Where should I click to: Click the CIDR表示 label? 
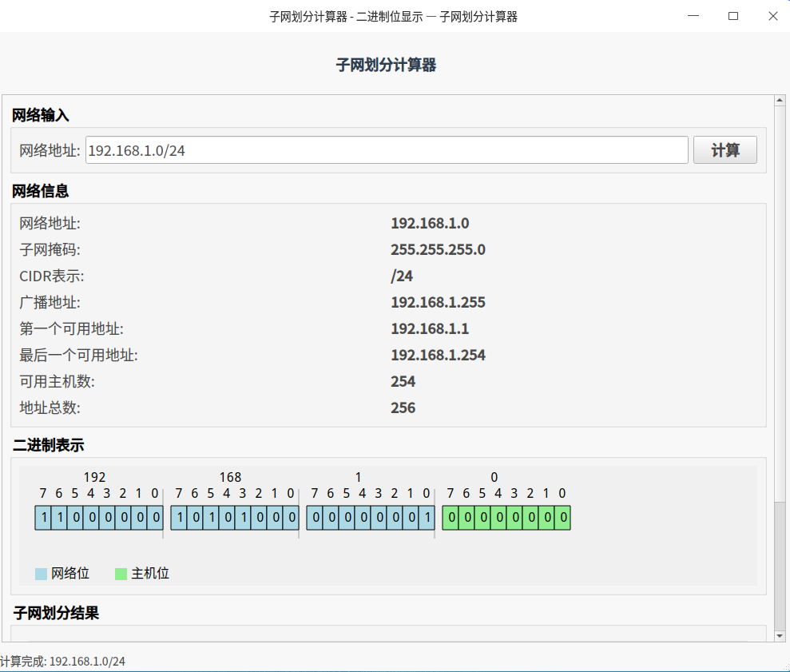point(52,276)
